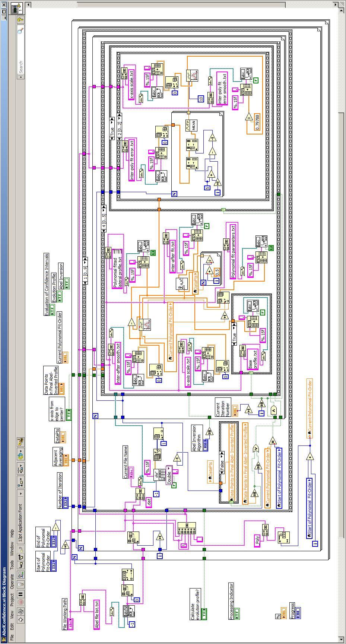Select the DataPts DBL terminal
This screenshot has width=346, height=644.
click(x=63, y=437)
